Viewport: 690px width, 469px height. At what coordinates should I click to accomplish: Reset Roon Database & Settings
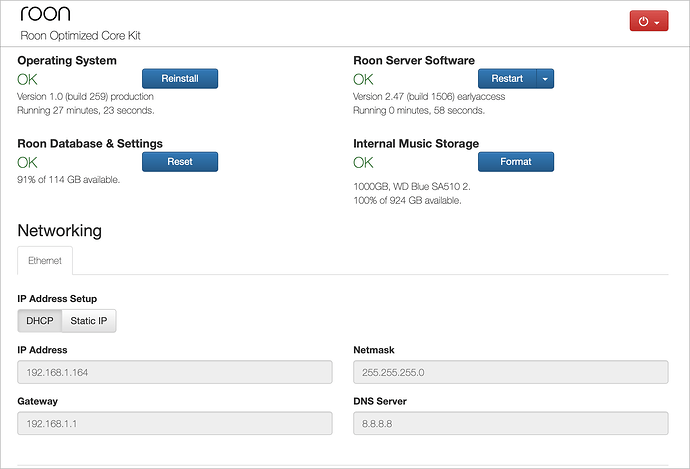click(180, 161)
